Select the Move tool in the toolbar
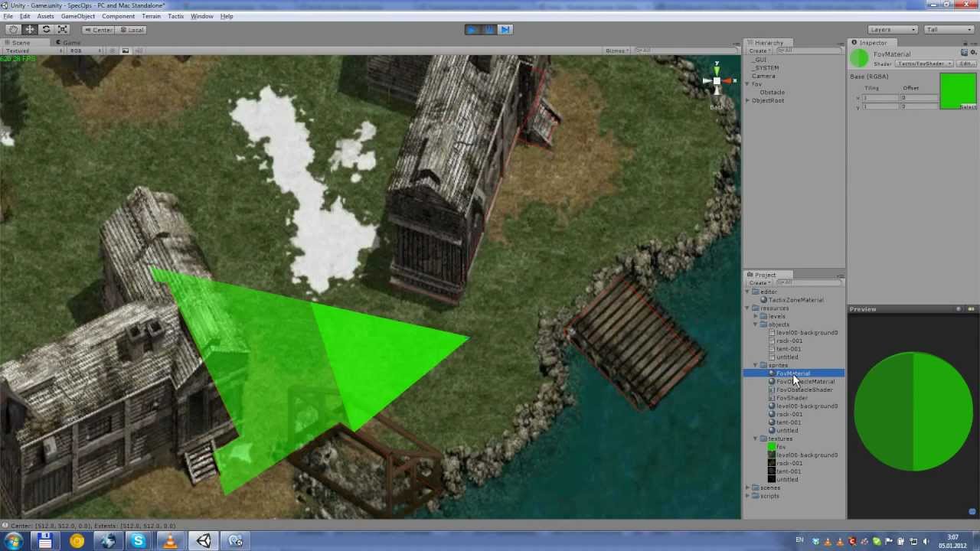The width and height of the screenshot is (980, 551). (x=29, y=29)
